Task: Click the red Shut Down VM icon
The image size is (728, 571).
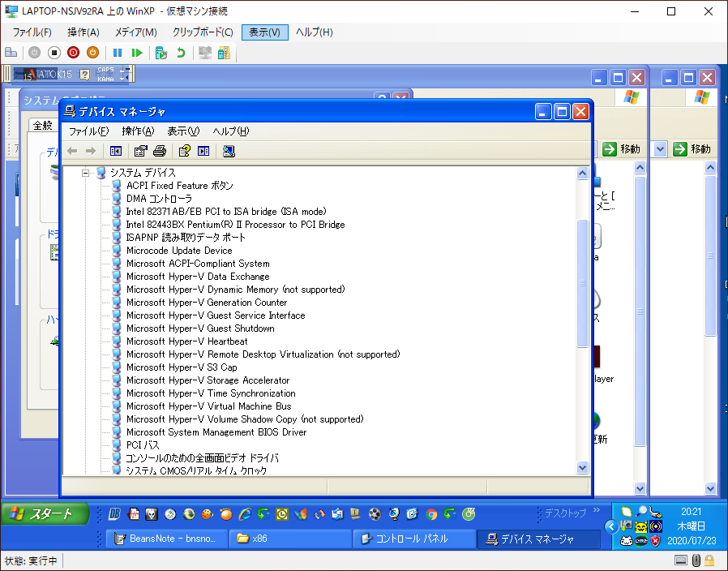Action: coord(73,53)
